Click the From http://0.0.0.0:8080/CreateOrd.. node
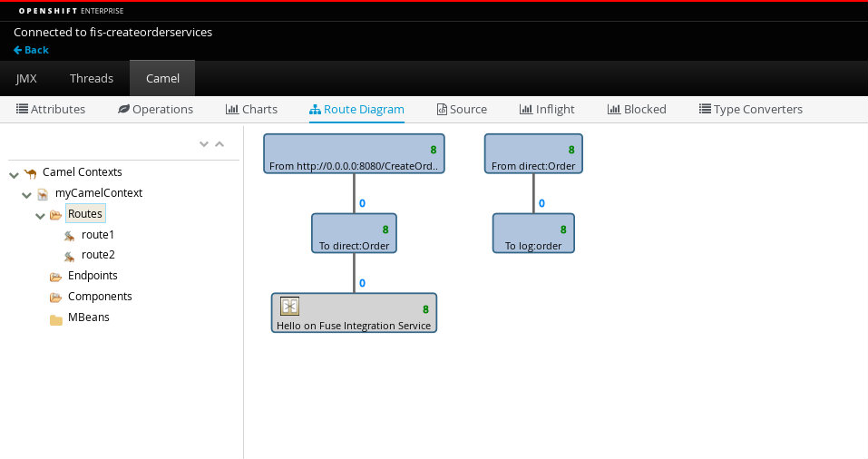This screenshot has height=459, width=868. coord(354,153)
